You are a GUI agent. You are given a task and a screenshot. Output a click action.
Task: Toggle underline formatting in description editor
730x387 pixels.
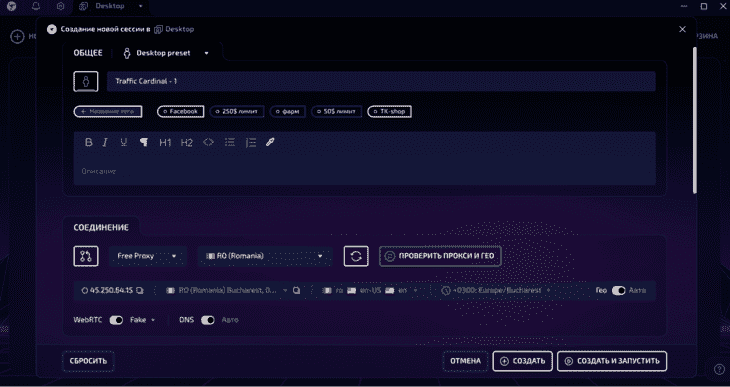(x=123, y=143)
